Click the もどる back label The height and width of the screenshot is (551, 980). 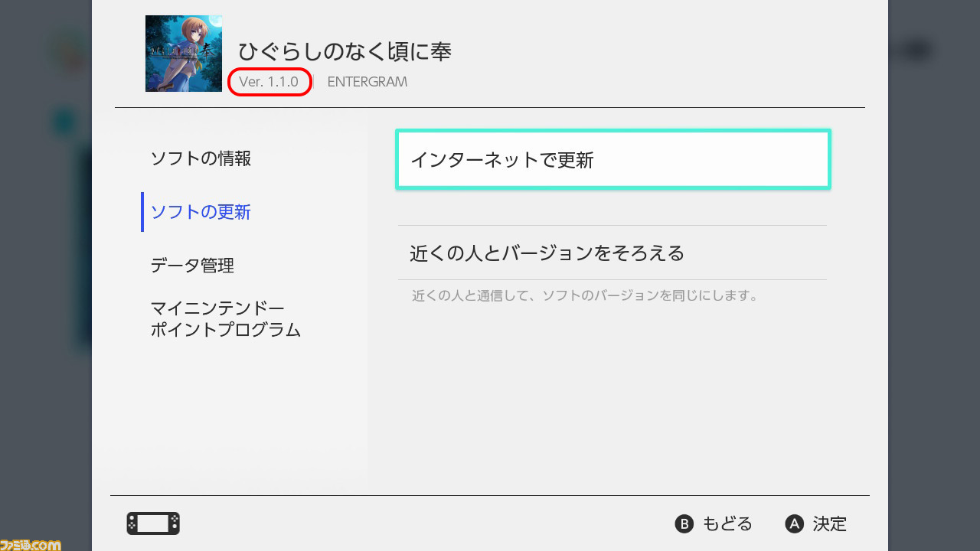click(727, 523)
